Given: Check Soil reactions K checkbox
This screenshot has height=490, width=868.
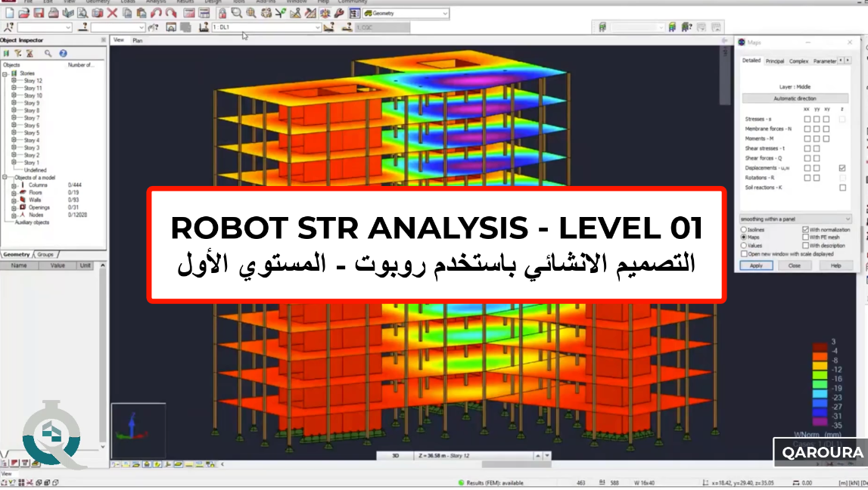Looking at the screenshot, I should (x=842, y=188).
